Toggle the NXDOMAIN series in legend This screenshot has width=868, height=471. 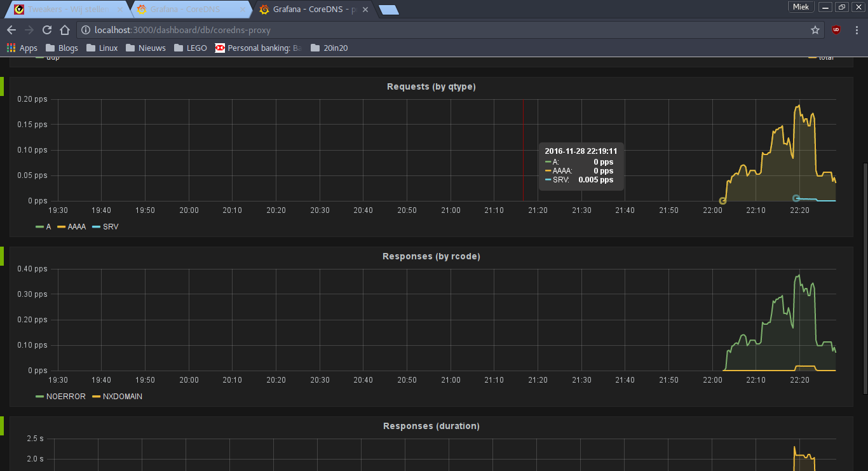tap(122, 396)
